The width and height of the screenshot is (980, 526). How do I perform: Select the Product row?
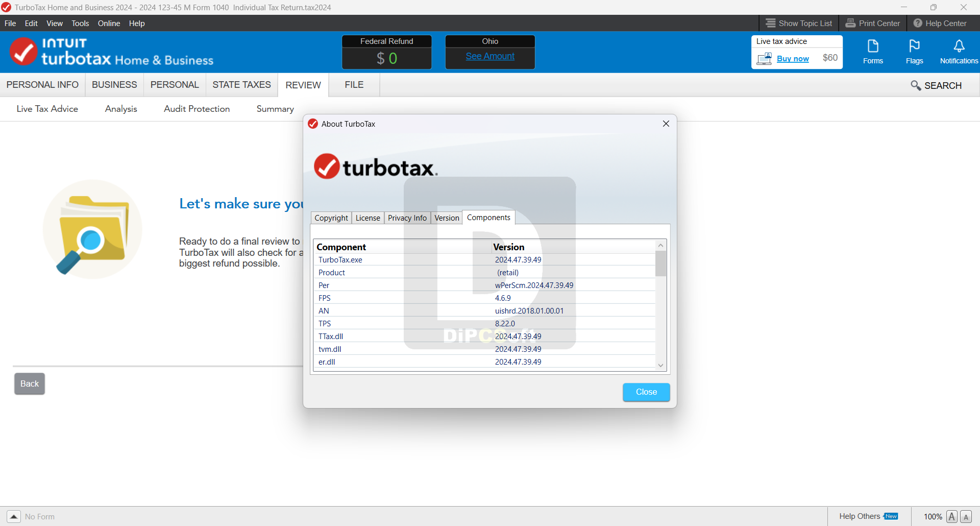[x=485, y=272]
